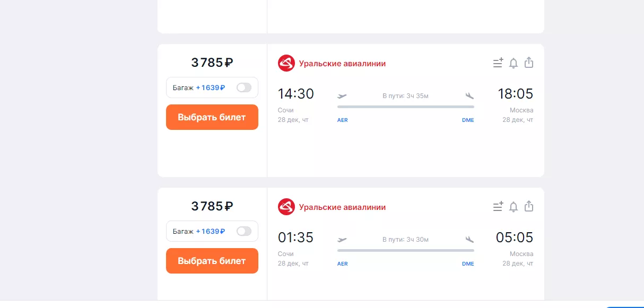The image size is (644, 308).
Task: Click takeoff plane icon on 14:30 flight
Action: (x=342, y=96)
